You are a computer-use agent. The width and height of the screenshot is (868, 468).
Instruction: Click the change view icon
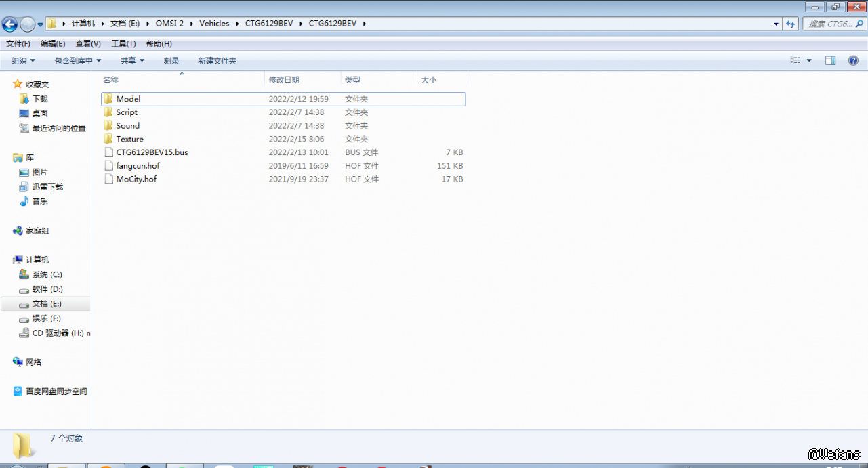(x=795, y=61)
